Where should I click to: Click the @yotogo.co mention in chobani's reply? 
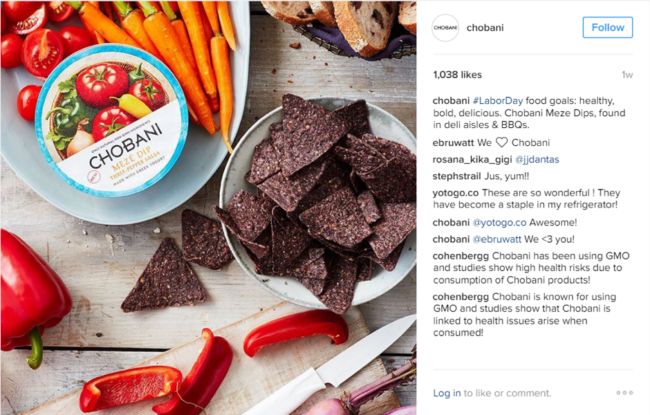click(x=499, y=223)
